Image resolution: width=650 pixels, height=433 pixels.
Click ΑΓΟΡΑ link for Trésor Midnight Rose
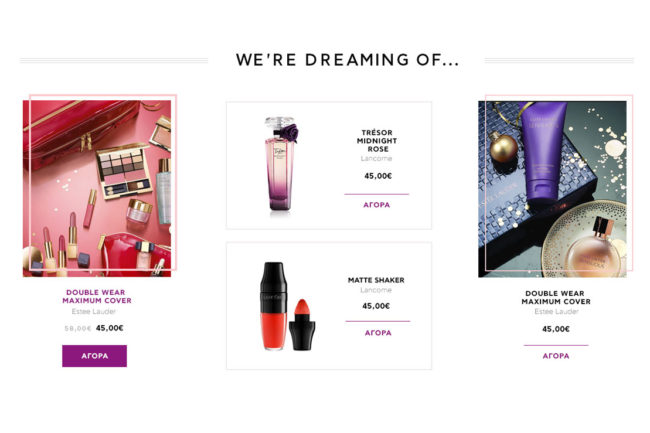[x=376, y=205]
